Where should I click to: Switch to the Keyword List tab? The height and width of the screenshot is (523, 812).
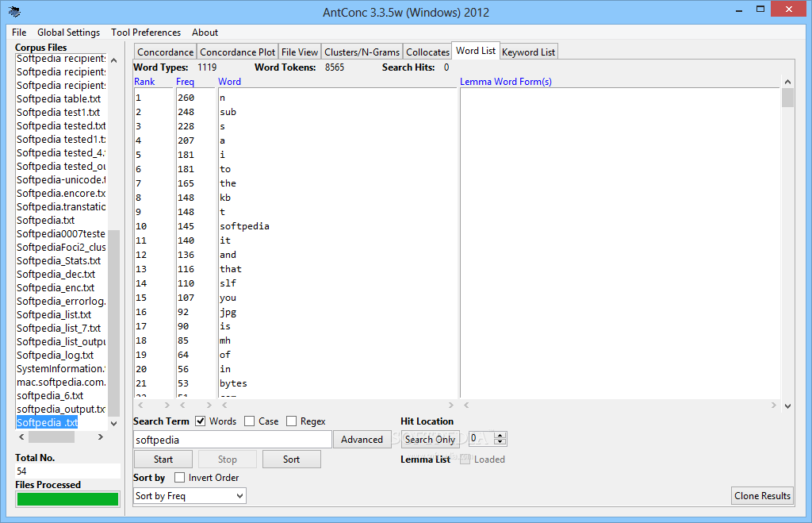coord(528,52)
